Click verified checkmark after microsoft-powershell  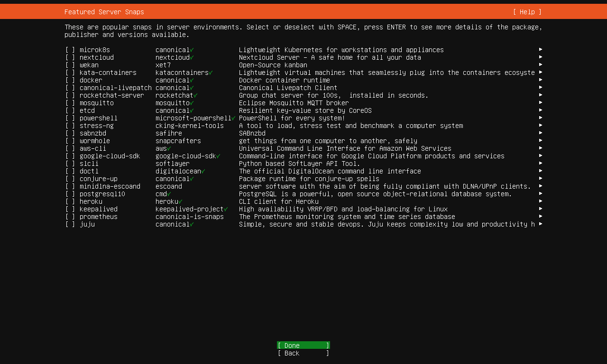tap(233, 118)
